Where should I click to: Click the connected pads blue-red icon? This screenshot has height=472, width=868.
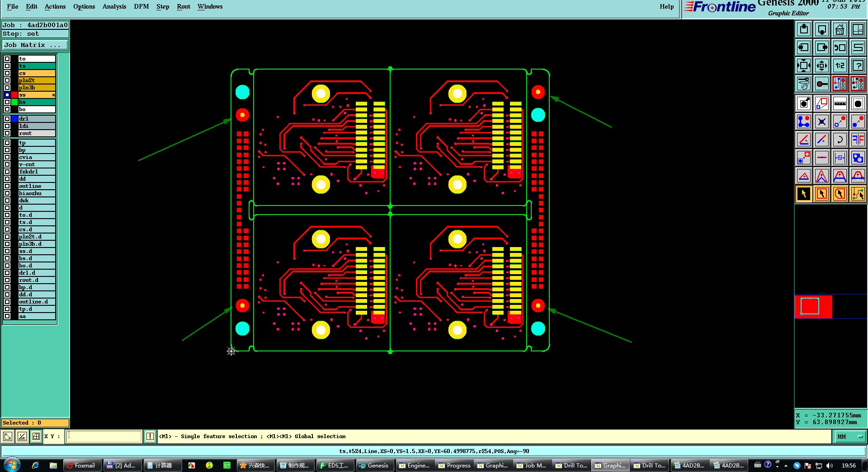click(x=804, y=122)
